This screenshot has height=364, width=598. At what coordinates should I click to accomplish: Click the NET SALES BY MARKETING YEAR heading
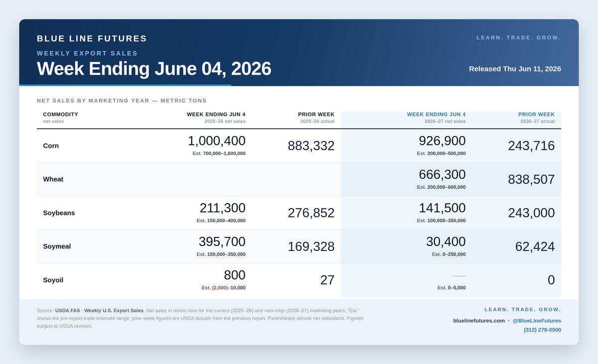click(122, 101)
